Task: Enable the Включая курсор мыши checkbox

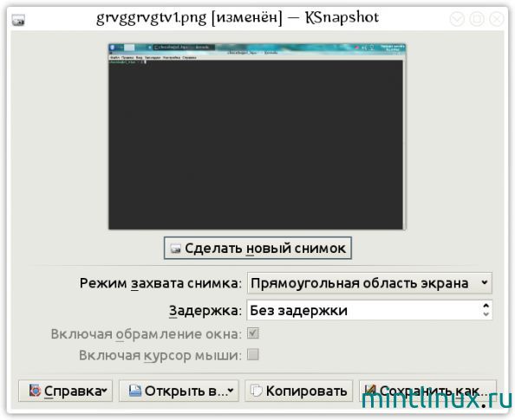Action: tap(253, 355)
